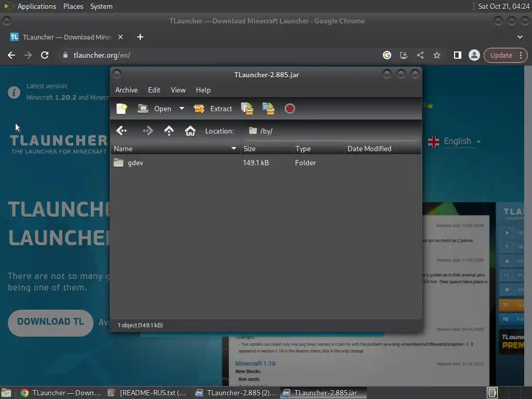
Task: Sort the list by Name column
Action: [x=176, y=149]
